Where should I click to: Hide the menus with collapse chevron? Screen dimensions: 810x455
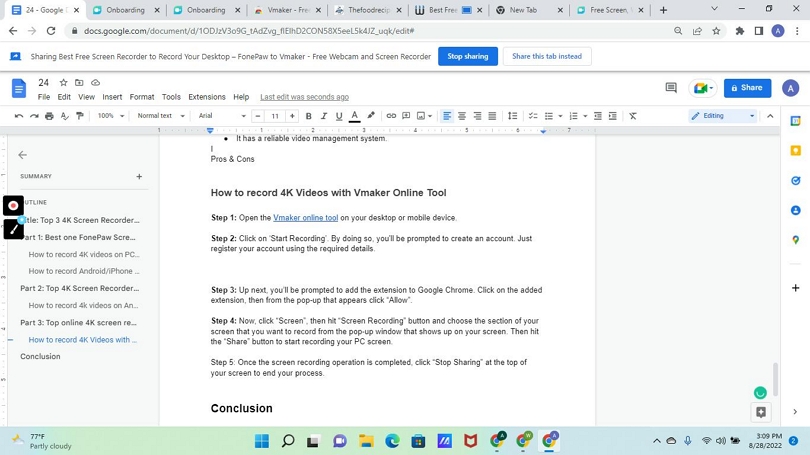coord(770,116)
